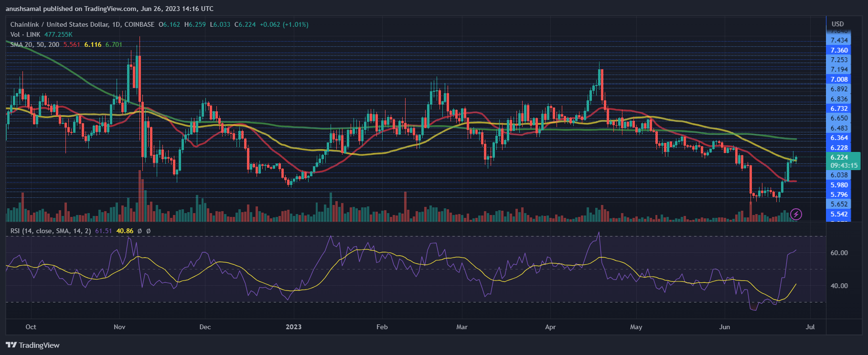Select the RSI (14, close, SMA, 14, 2) legend
Image resolution: width=868 pixels, height=355 pixels.
[51, 231]
